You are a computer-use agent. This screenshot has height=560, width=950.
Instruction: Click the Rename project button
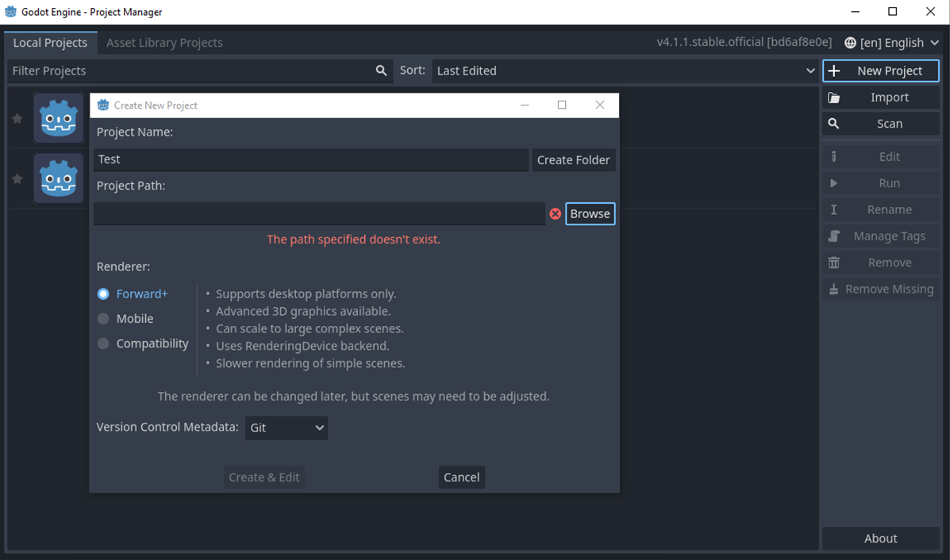881,209
